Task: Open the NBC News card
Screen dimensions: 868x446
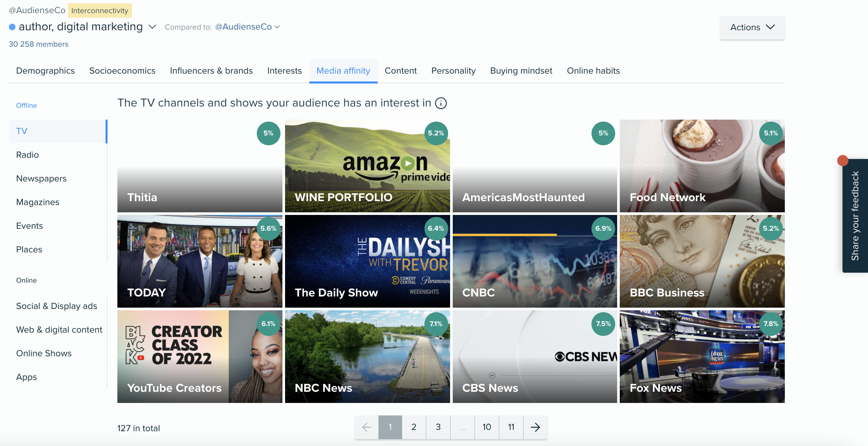Action: 367,356
